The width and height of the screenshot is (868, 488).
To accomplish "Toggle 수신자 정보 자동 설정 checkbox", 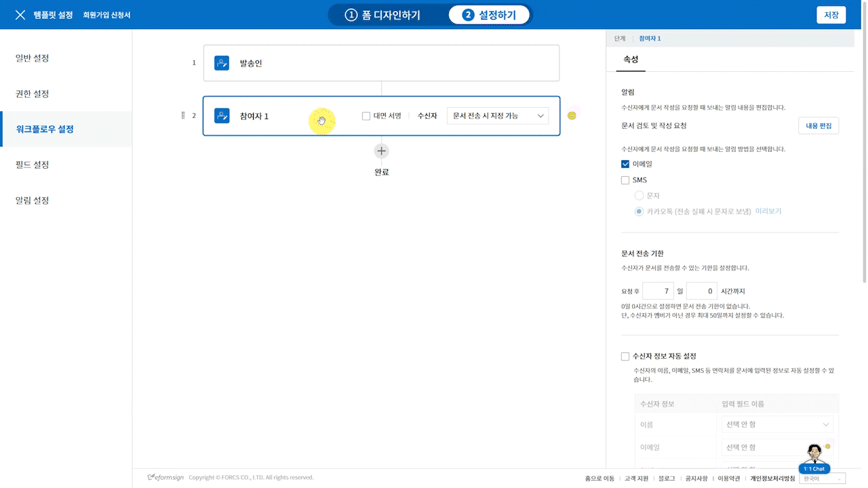I will pos(625,357).
